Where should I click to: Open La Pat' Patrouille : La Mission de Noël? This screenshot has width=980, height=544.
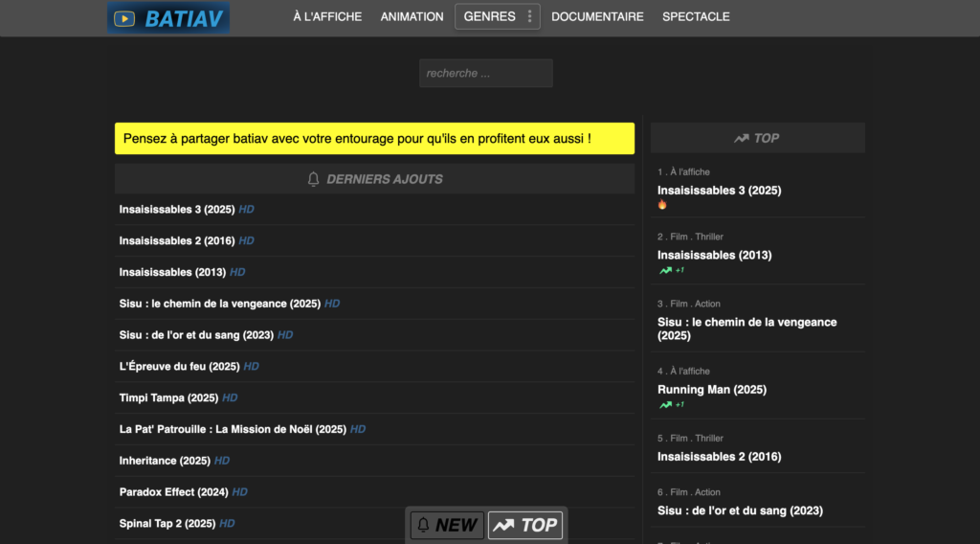[x=233, y=429]
